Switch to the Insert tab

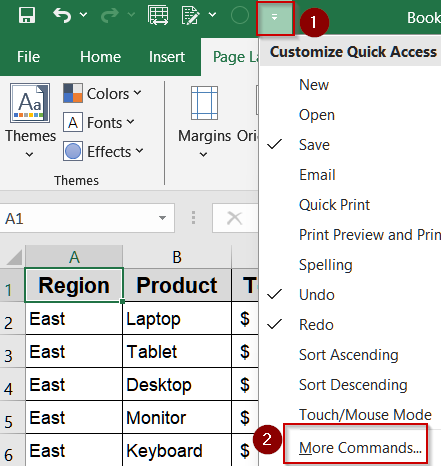coord(167,57)
